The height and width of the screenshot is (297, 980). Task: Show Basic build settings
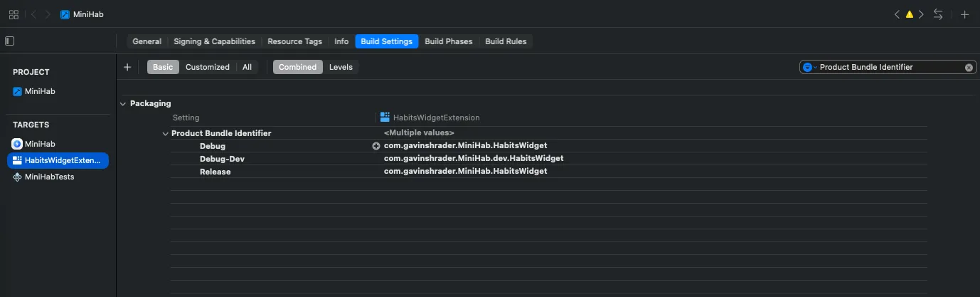pos(163,67)
